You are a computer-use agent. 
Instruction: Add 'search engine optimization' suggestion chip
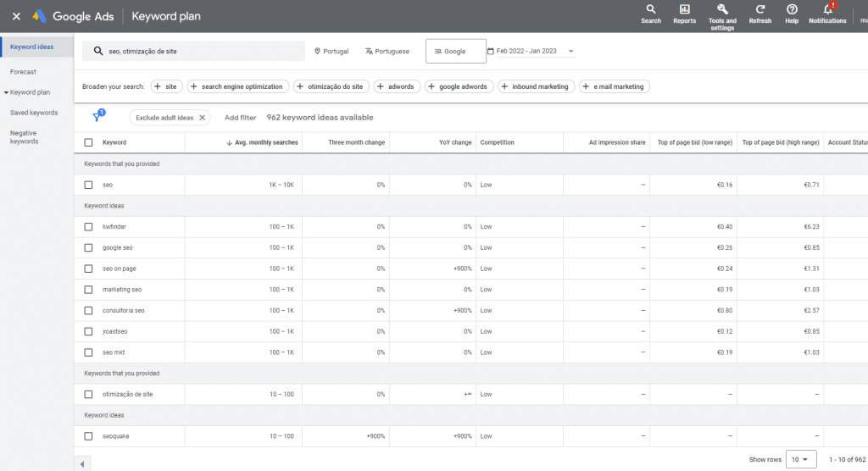[238, 86]
